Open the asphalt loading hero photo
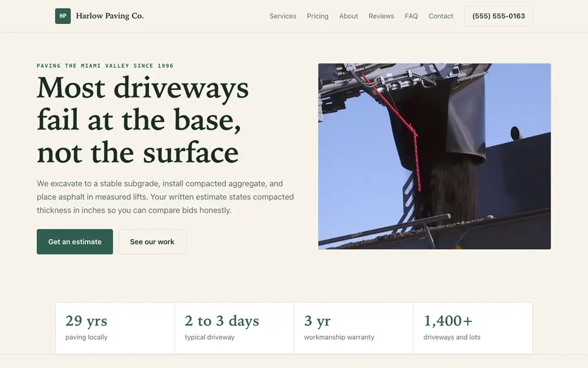Image resolution: width=588 pixels, height=368 pixels. click(x=434, y=156)
